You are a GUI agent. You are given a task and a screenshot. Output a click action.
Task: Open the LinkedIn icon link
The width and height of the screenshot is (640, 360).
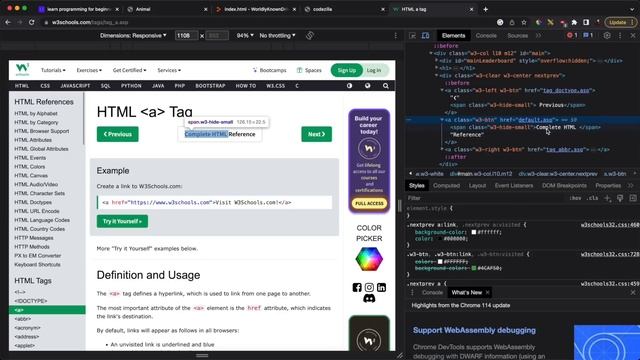pyautogui.click(x=381, y=287)
